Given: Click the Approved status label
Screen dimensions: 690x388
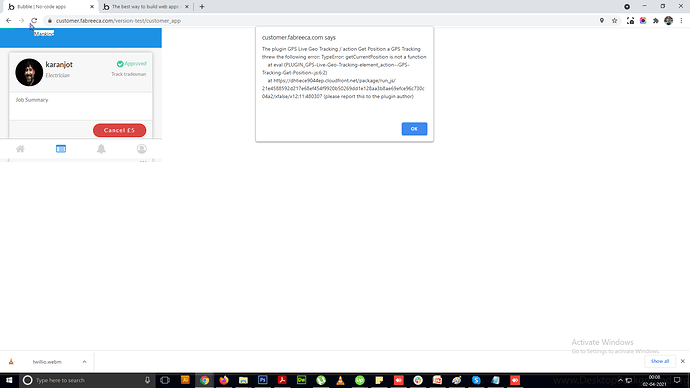Looking at the screenshot, I should tap(132, 64).
